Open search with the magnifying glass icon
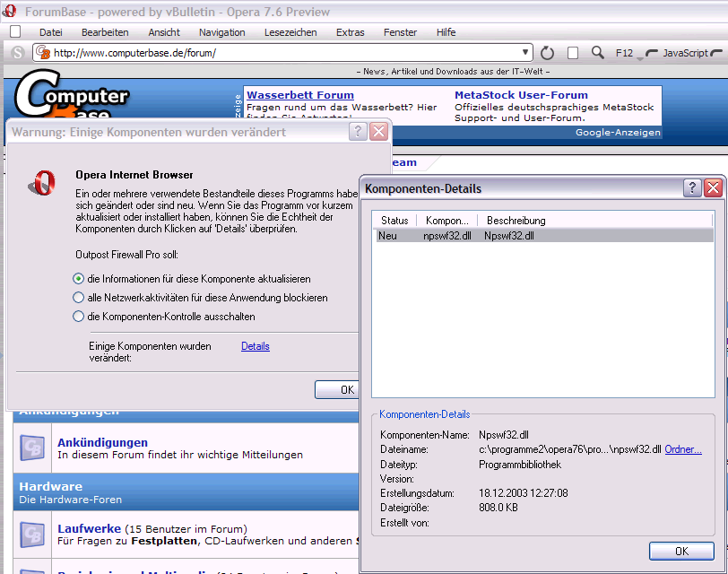The image size is (728, 574). pos(597,53)
